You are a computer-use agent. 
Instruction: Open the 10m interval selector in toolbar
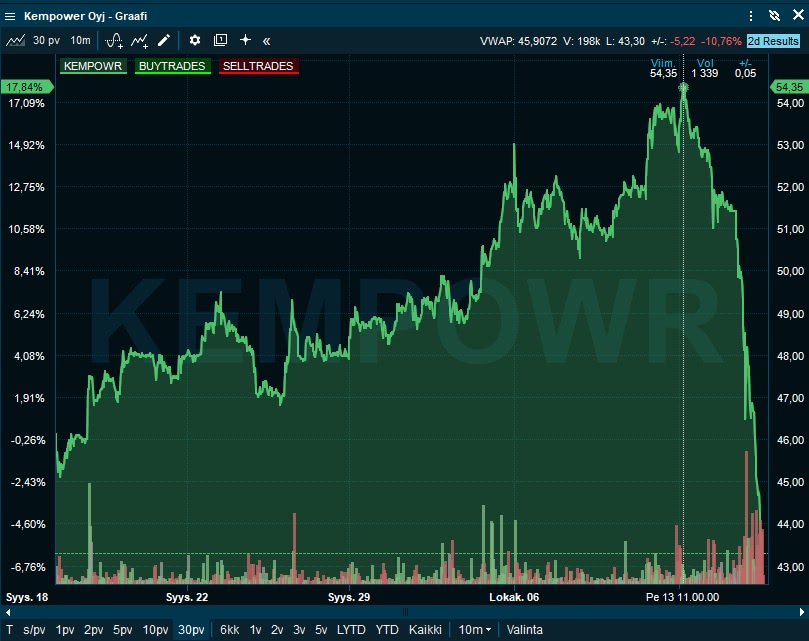click(x=80, y=40)
